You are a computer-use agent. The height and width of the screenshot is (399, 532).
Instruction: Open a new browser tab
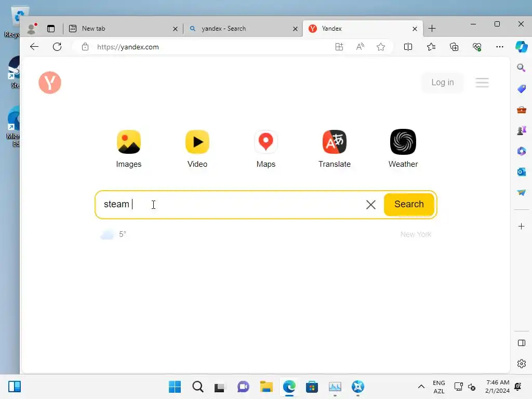tap(432, 29)
